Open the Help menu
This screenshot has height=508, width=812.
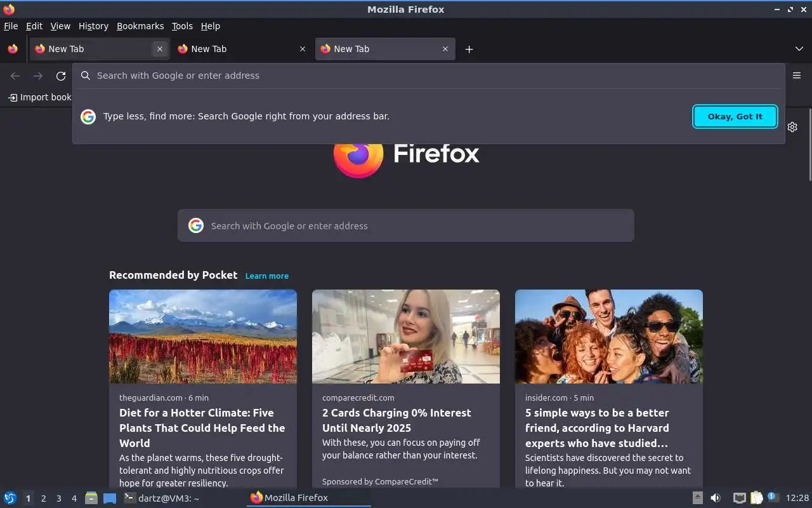[x=210, y=26]
